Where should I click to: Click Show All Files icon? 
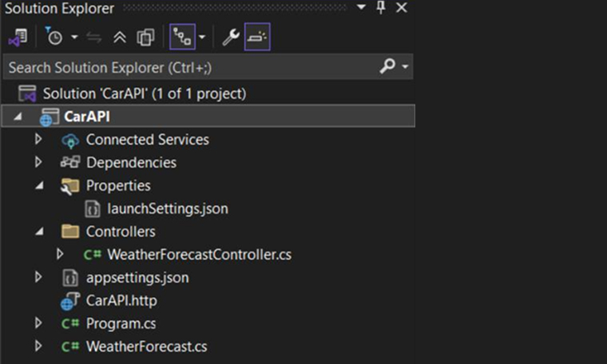click(145, 38)
